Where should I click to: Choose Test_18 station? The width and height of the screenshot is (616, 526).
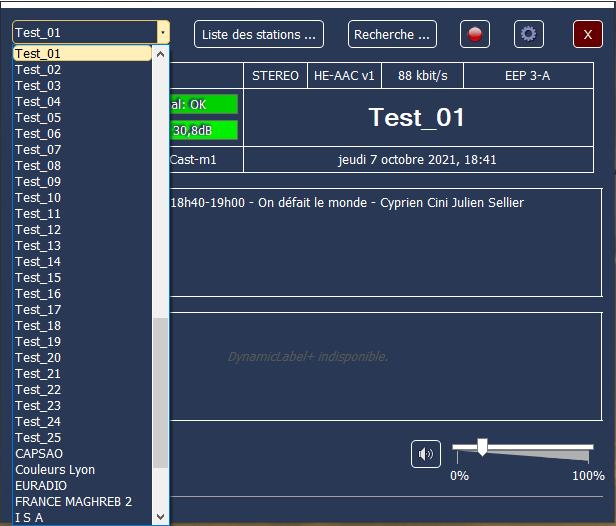coord(82,326)
